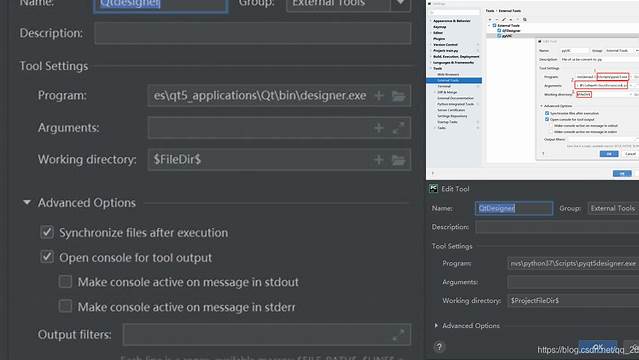Click add tool plus icon in Settings toolbar
639x360 pixels.
(490, 20)
